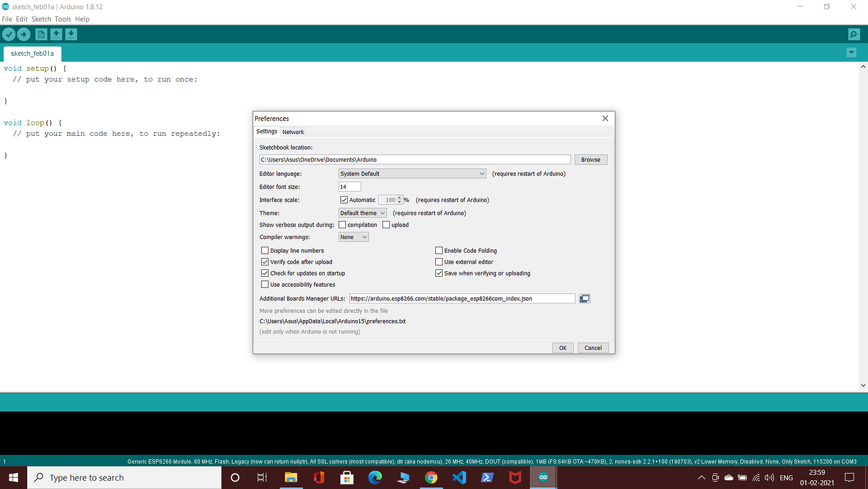
Task: Cancel the Preferences dialog
Action: coord(593,348)
